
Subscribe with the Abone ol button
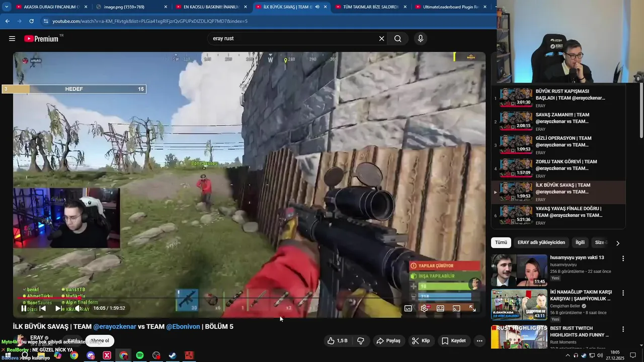[x=100, y=341]
